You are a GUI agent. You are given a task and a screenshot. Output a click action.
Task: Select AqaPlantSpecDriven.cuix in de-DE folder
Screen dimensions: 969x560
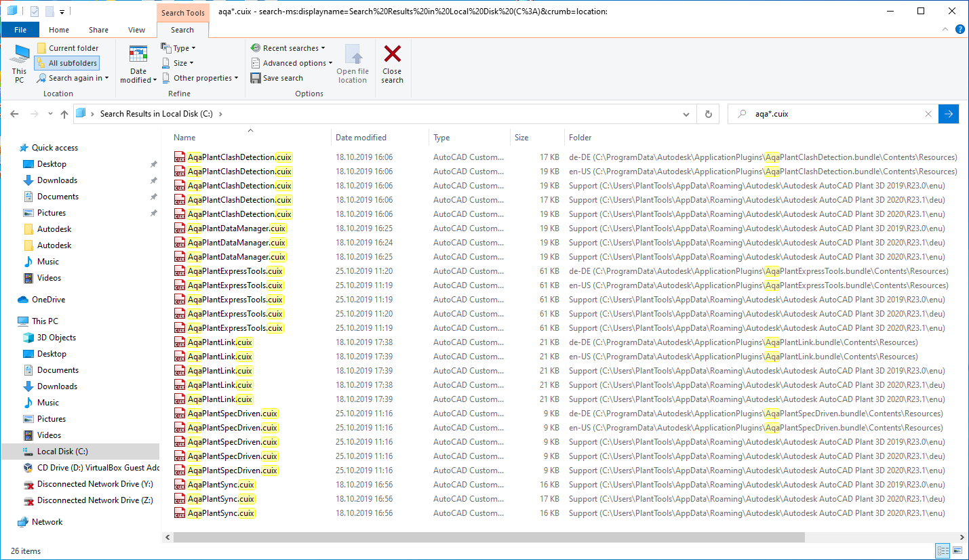point(226,414)
